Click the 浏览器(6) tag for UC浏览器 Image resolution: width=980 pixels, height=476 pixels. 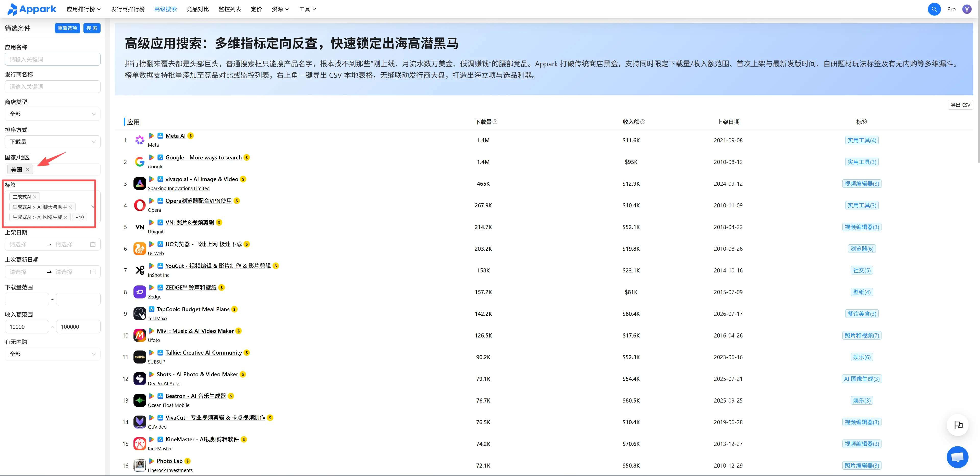tap(862, 249)
